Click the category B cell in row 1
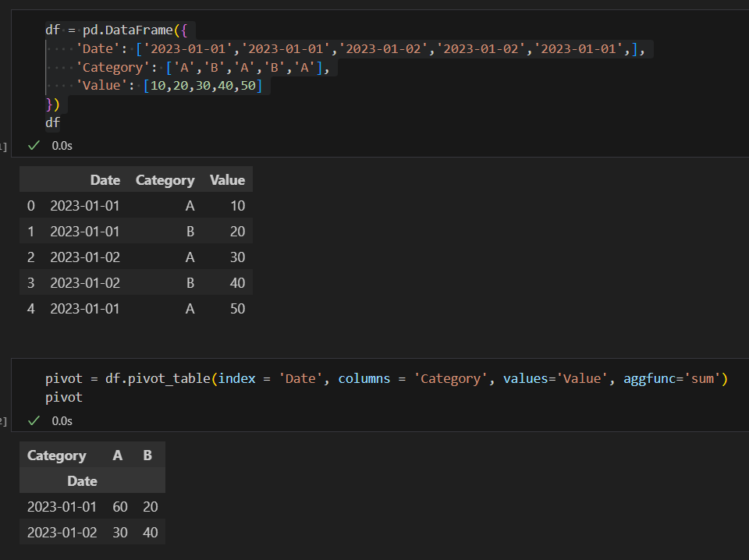Viewport: 749px width, 560px height. (190, 232)
